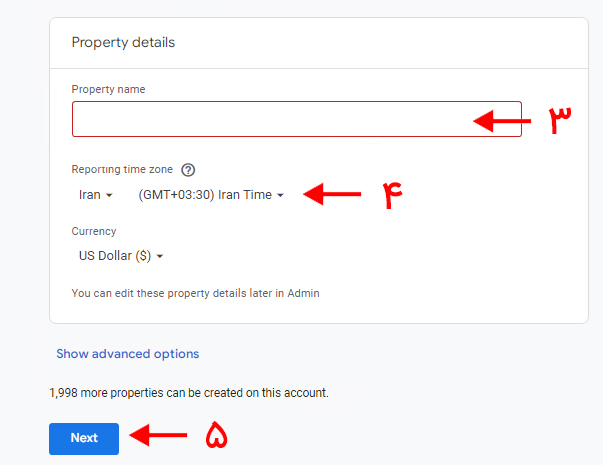Click the Reporting time zone help icon
Screen dimensions: 603x465
click(x=188, y=170)
